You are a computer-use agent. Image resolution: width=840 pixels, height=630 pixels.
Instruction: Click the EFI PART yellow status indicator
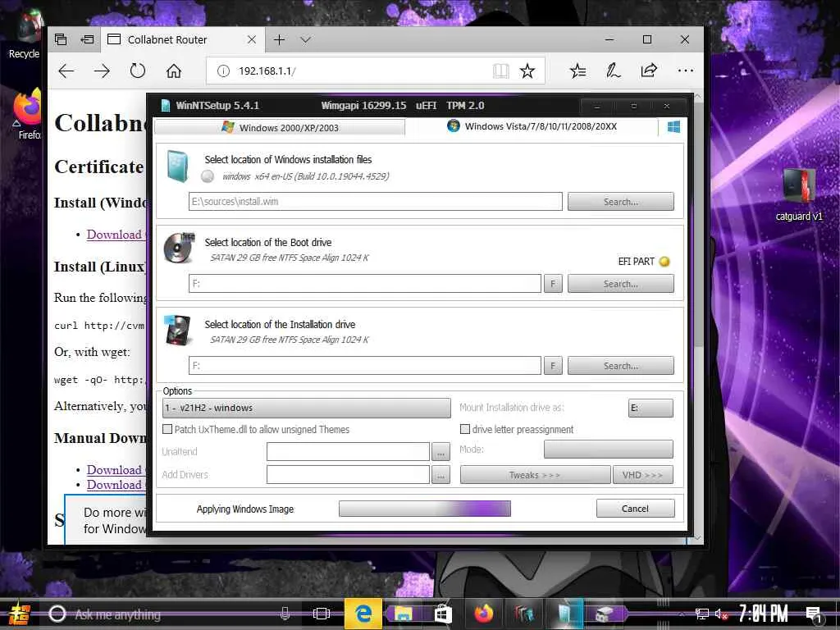664,262
